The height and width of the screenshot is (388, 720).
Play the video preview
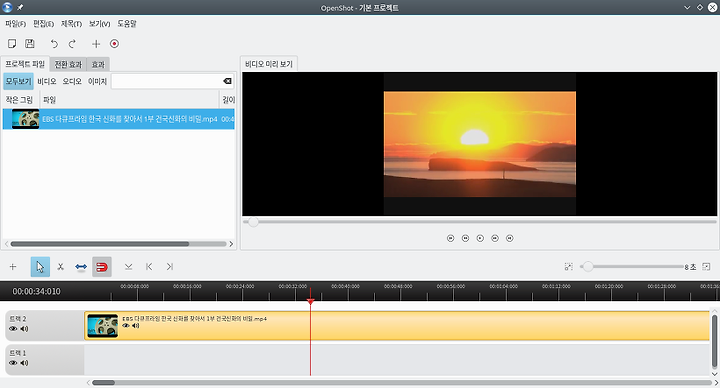click(480, 238)
